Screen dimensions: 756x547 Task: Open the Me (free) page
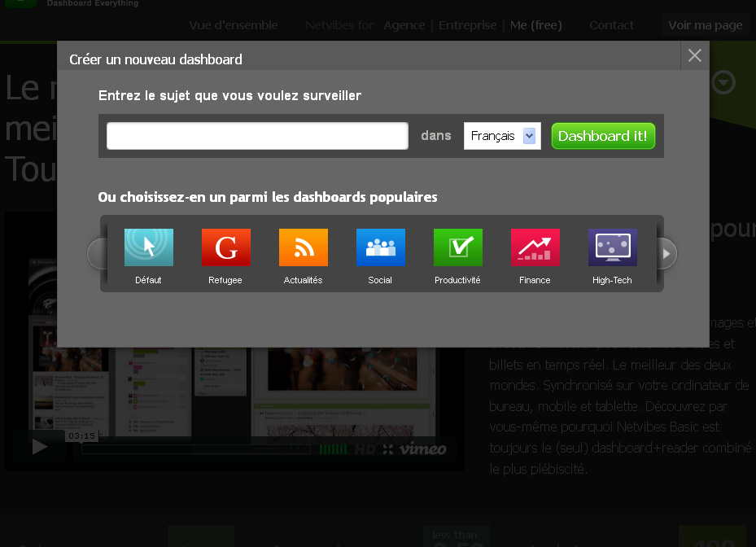pyautogui.click(x=536, y=25)
